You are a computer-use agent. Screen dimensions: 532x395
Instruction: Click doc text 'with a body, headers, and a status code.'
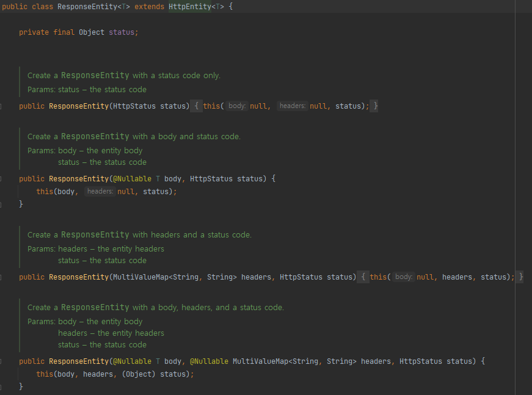click(x=208, y=308)
